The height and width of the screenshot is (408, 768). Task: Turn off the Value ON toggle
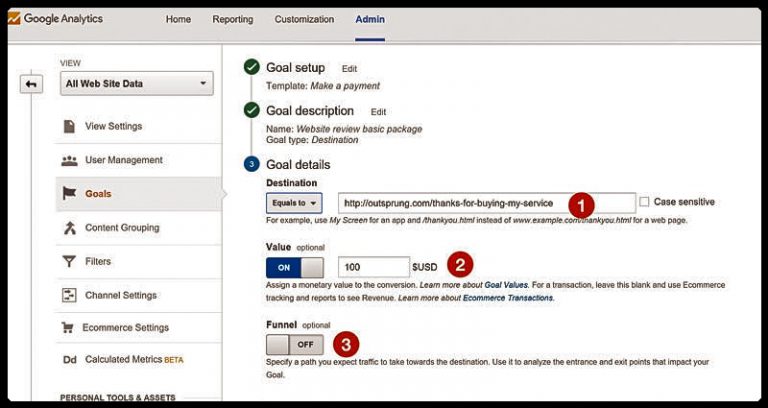pos(295,268)
